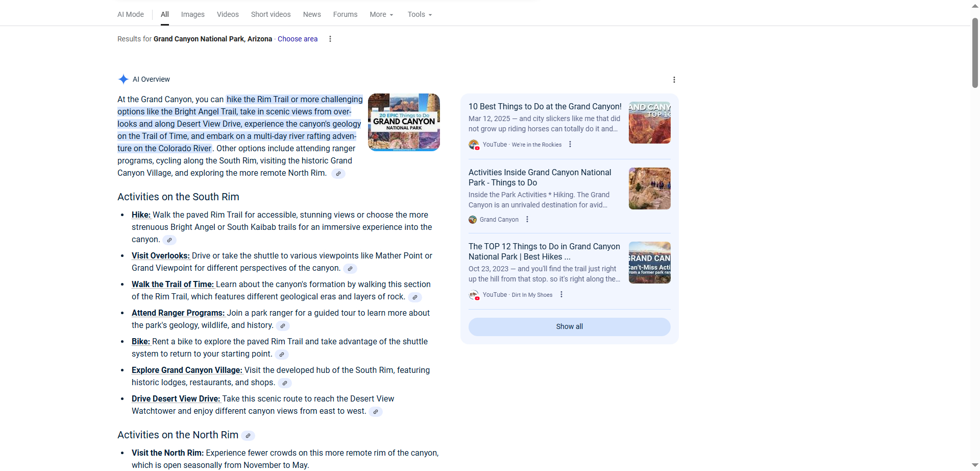The height and width of the screenshot is (471, 980).
Task: Click the Grand Canyon site favicon
Action: click(473, 220)
